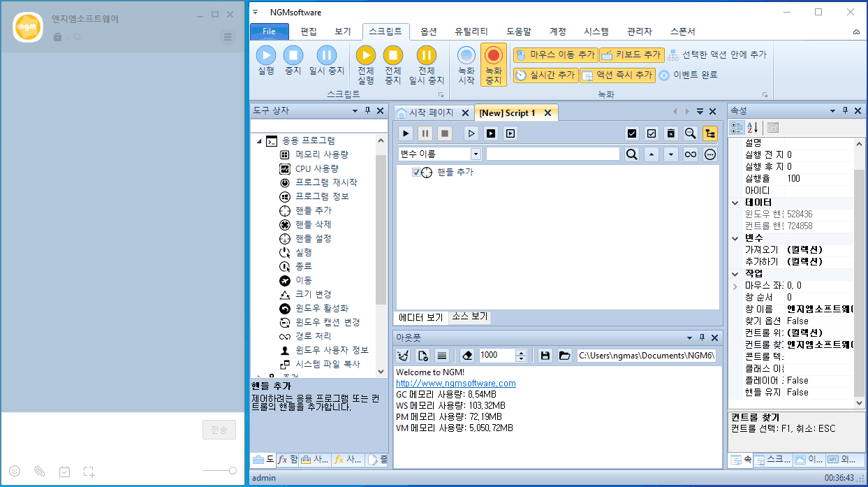868x487 pixels.
Task: Click the broom clear icon in 아웃풋 toolbar
Action: [403, 355]
